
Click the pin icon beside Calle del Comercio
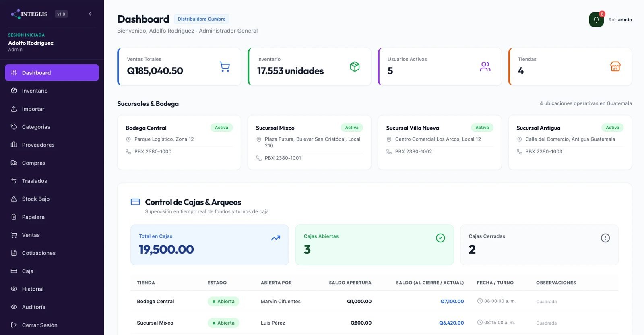(520, 139)
